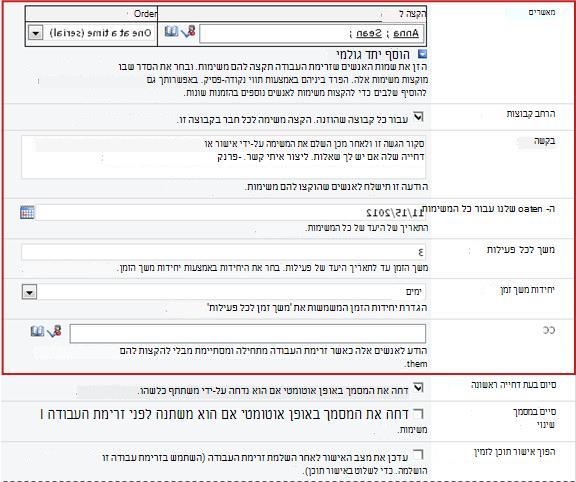Viewport: 576px width, 482px height.
Task: Open the Order dropdown showing One at a time (serial)
Action: [x=91, y=33]
